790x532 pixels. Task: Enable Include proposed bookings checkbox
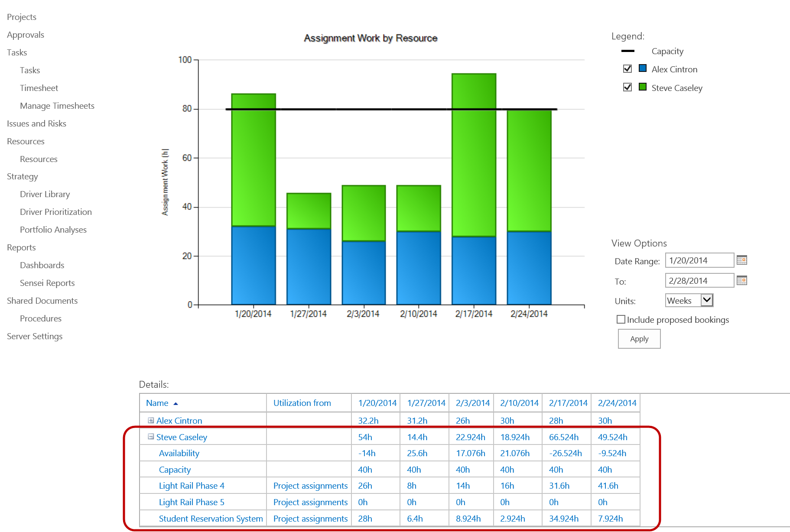tap(621, 319)
